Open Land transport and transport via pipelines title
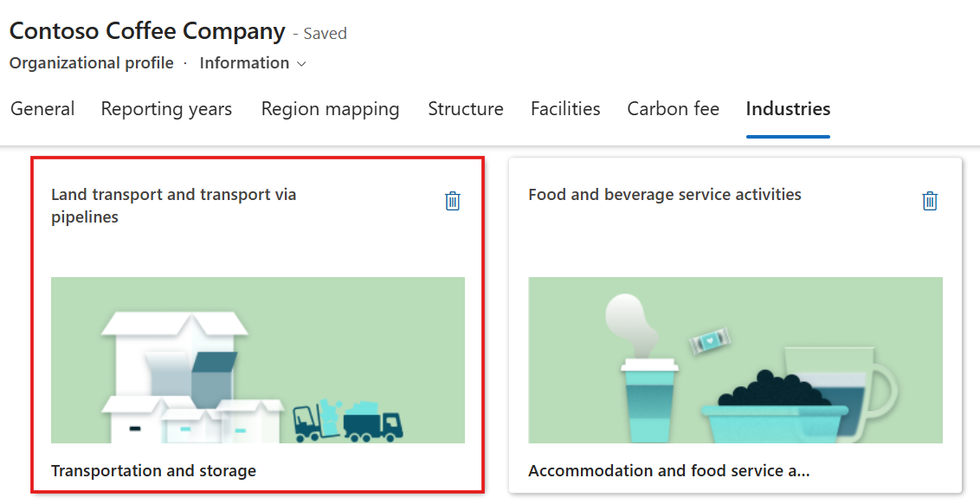This screenshot has height=504, width=980. coord(173,206)
